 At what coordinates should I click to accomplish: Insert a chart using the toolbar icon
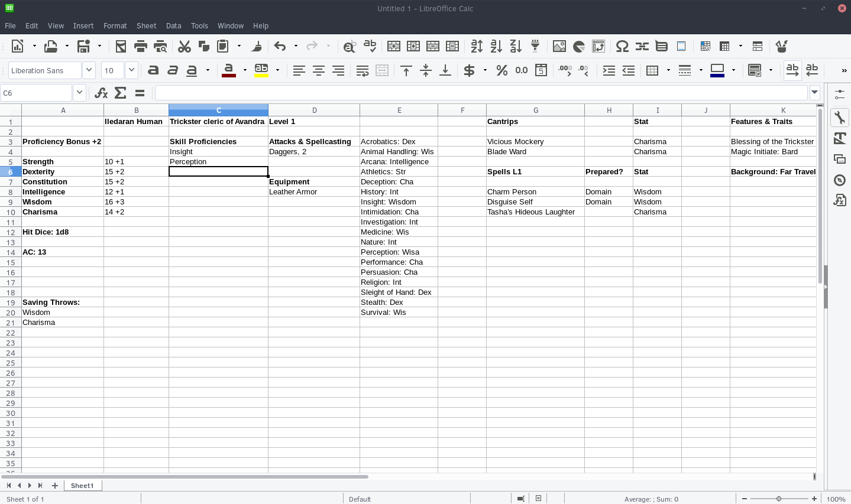pyautogui.click(x=579, y=46)
